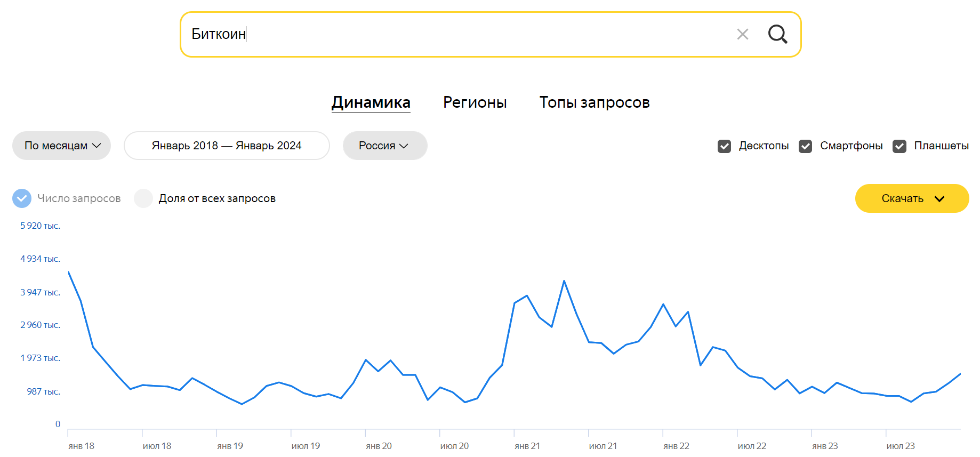Switch to the Топы запросов tab

[594, 102]
